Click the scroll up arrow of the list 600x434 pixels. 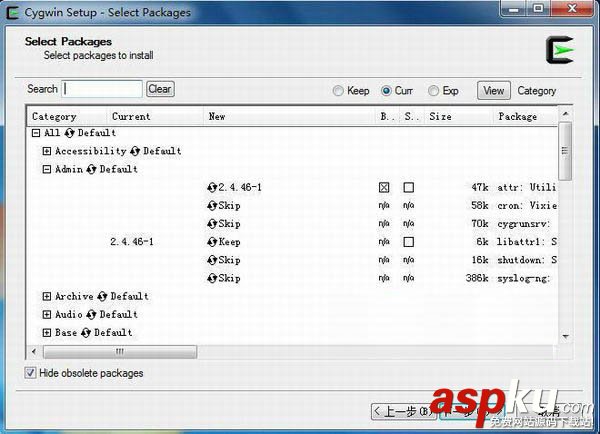565,114
